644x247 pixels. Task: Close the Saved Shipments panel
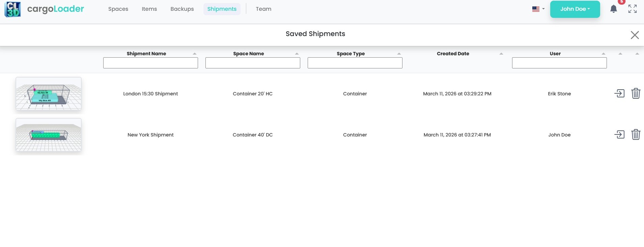tap(635, 35)
